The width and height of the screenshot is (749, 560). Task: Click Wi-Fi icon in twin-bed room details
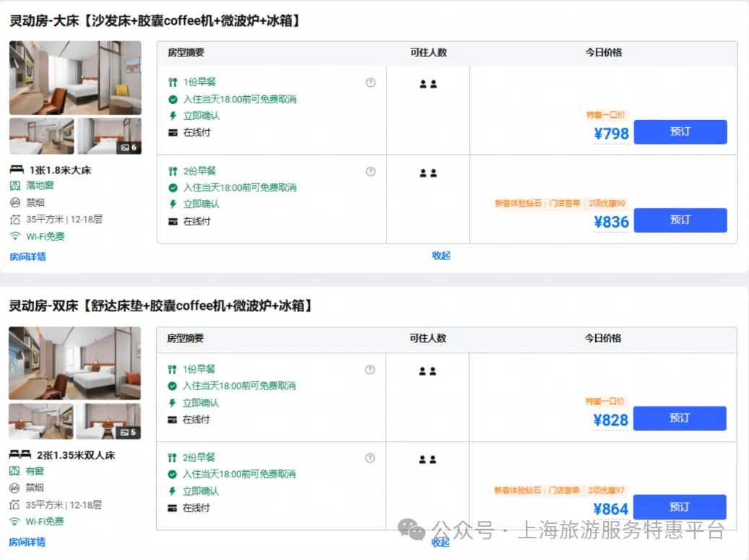point(14,521)
